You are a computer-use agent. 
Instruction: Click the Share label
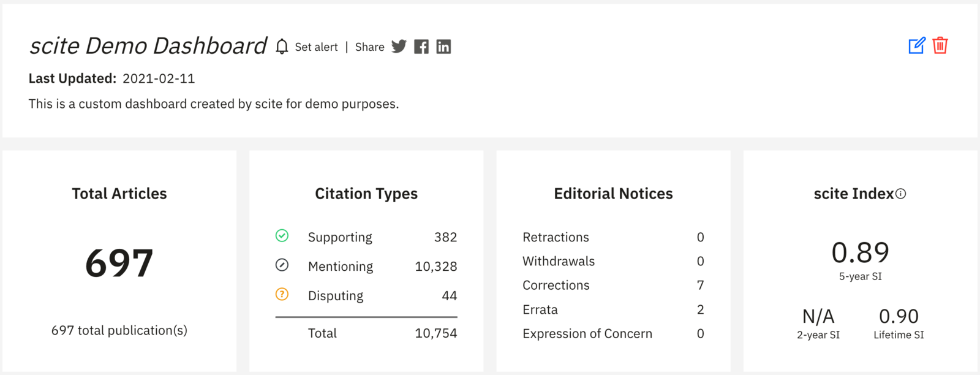tap(370, 47)
